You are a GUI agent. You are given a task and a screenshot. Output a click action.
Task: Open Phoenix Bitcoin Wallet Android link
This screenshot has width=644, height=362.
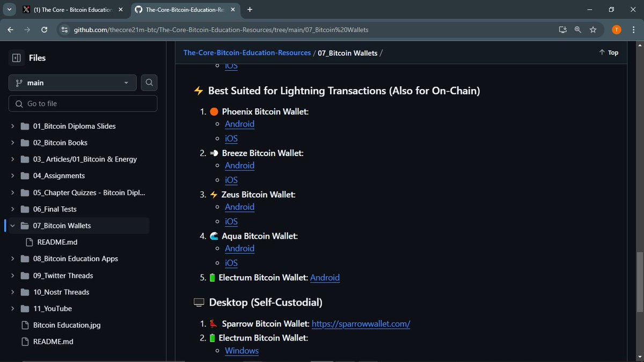tap(239, 124)
